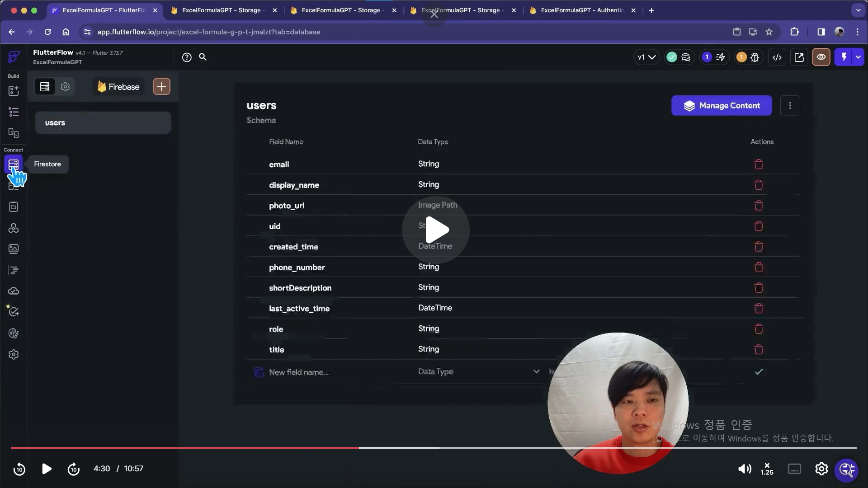The width and height of the screenshot is (868, 488).
Task: Open the Widget Tree list icon
Action: [x=14, y=112]
